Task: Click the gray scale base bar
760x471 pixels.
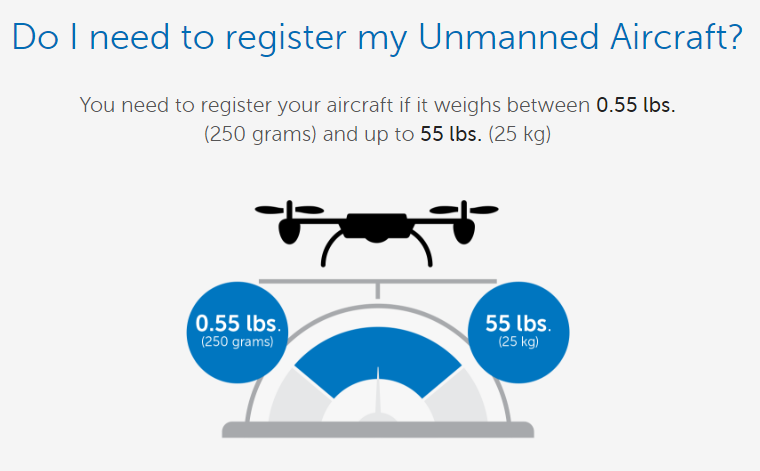Action: tap(378, 430)
